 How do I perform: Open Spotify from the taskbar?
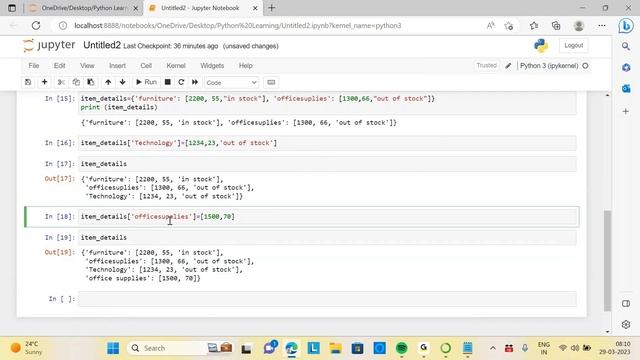(402, 348)
